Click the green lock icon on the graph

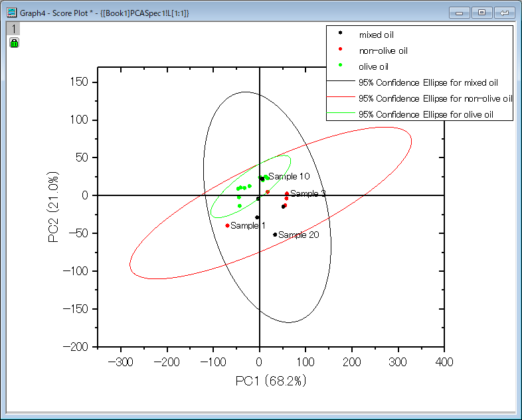[x=14, y=43]
